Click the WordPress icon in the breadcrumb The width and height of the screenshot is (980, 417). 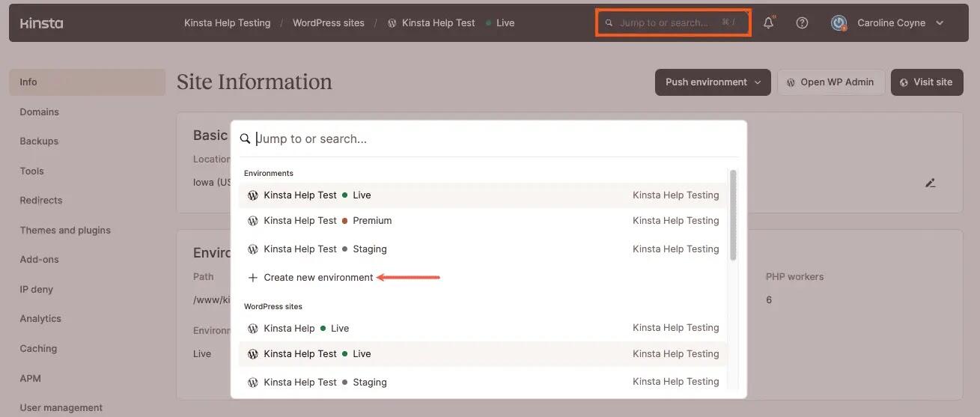click(392, 23)
